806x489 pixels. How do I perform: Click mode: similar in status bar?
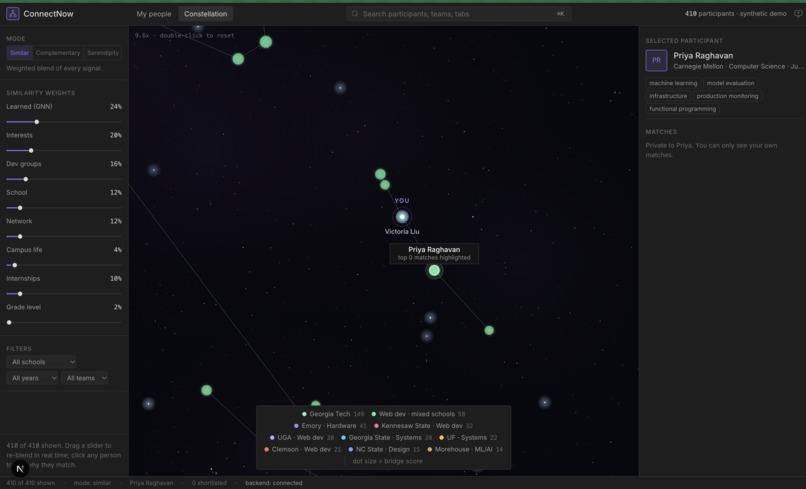click(x=92, y=483)
